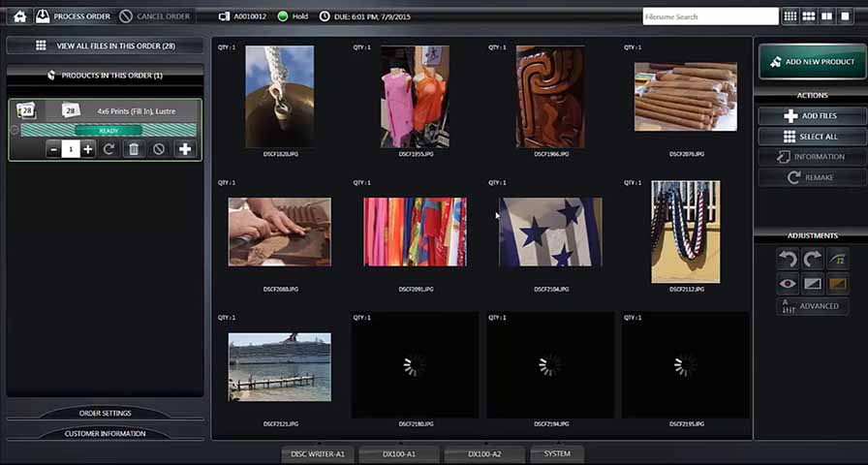Click the Add New Product button
The image size is (868, 465).
coord(813,62)
